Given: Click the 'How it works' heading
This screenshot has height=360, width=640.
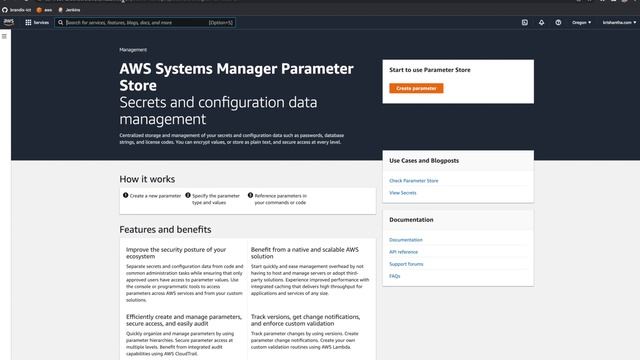Looking at the screenshot, I should 147,179.
